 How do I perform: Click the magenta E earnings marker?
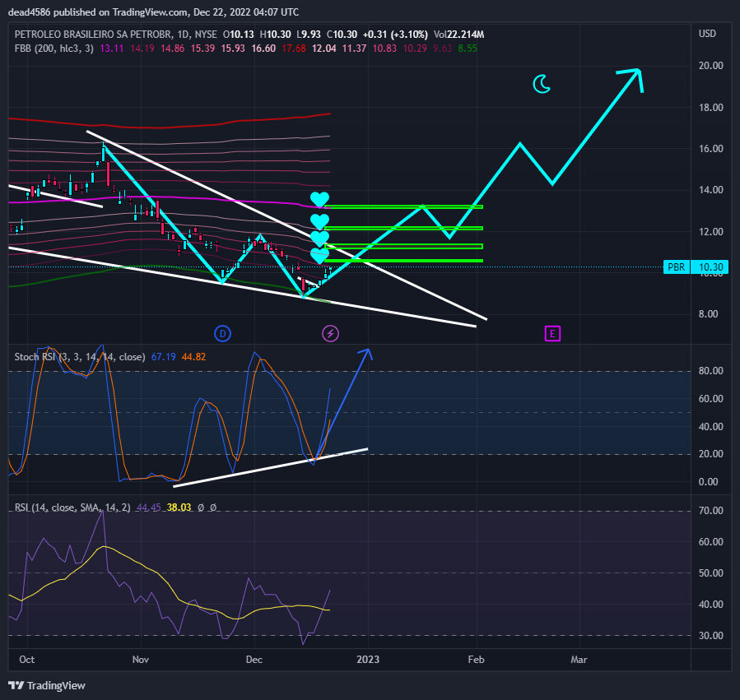coord(552,334)
